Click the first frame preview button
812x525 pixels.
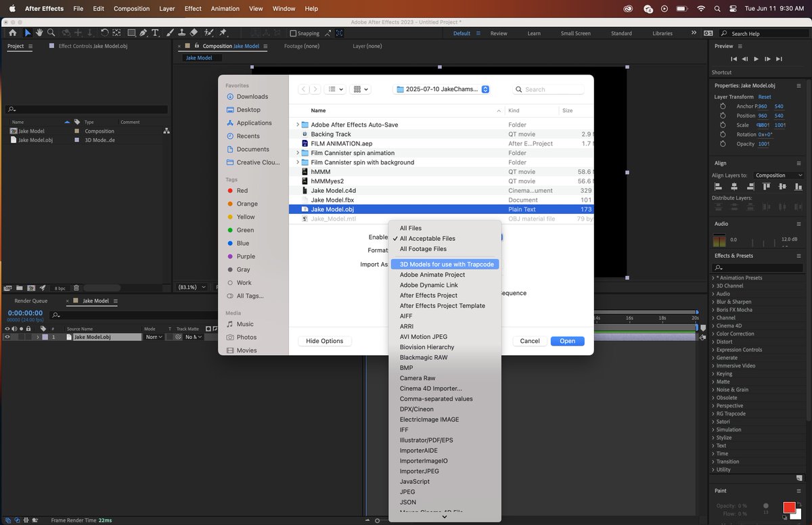click(734, 59)
